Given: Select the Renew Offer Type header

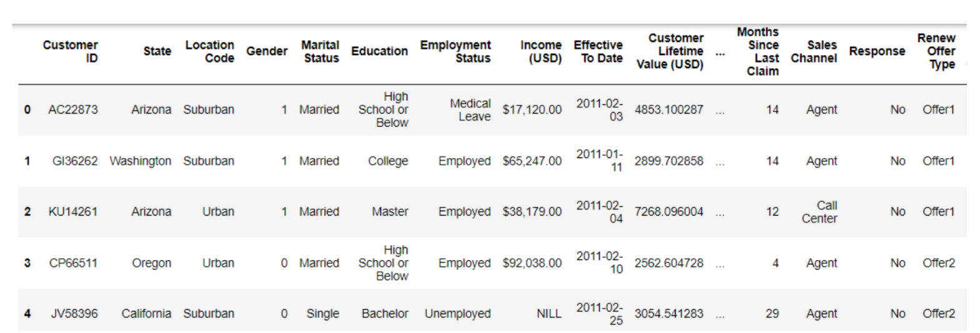Looking at the screenshot, I should 936,51.
